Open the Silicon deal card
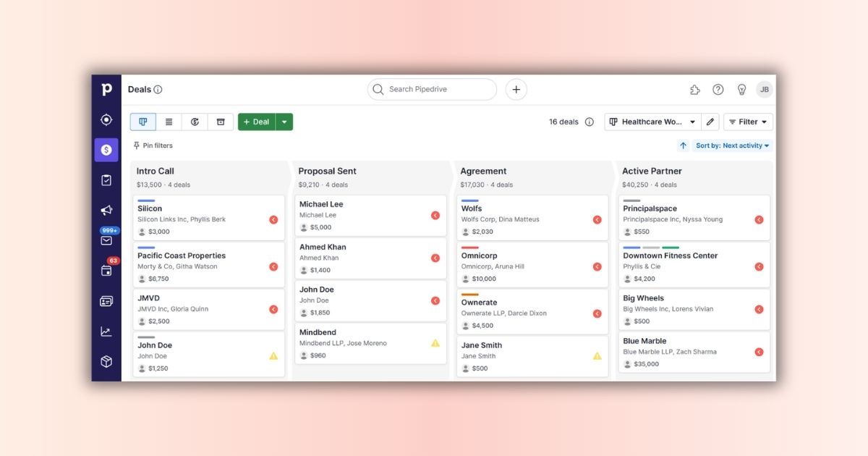 click(x=209, y=218)
